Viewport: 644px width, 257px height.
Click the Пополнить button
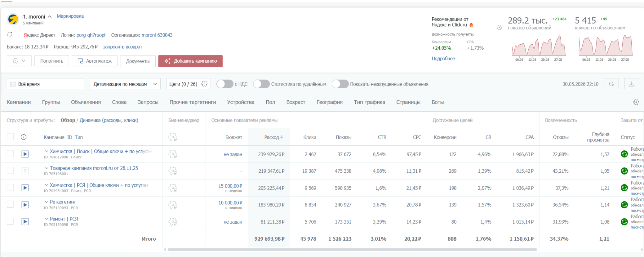[52, 61]
